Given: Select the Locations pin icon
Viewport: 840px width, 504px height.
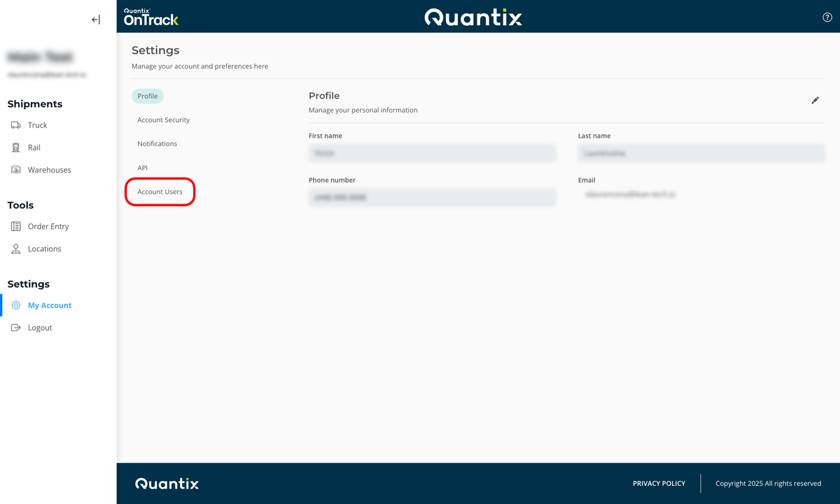Looking at the screenshot, I should (x=15, y=248).
